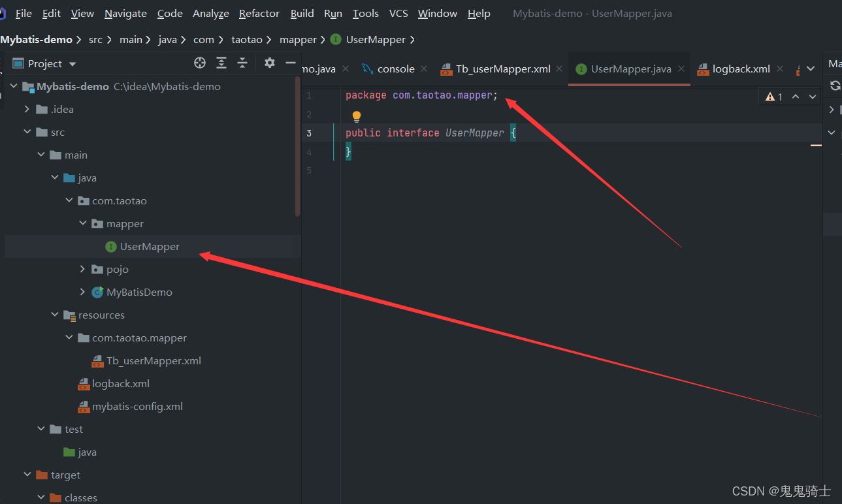
Task: Click the Project tree vertical scrollbar
Action: (x=298, y=146)
